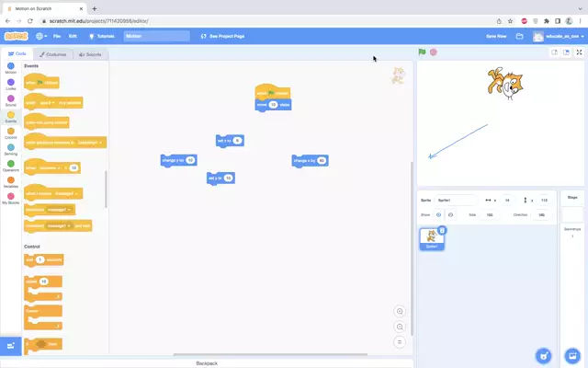Click the 'set y to' block in workspace
588x368 pixels.
click(x=220, y=178)
